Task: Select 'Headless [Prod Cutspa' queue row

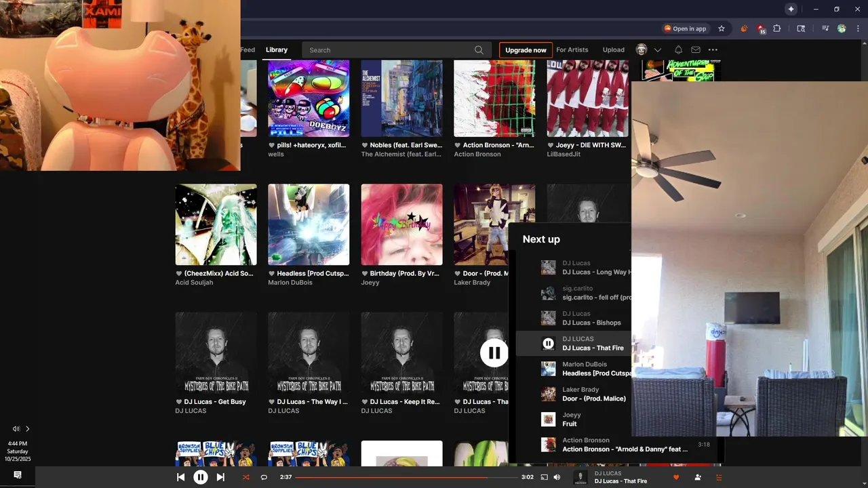Action: click(573, 369)
